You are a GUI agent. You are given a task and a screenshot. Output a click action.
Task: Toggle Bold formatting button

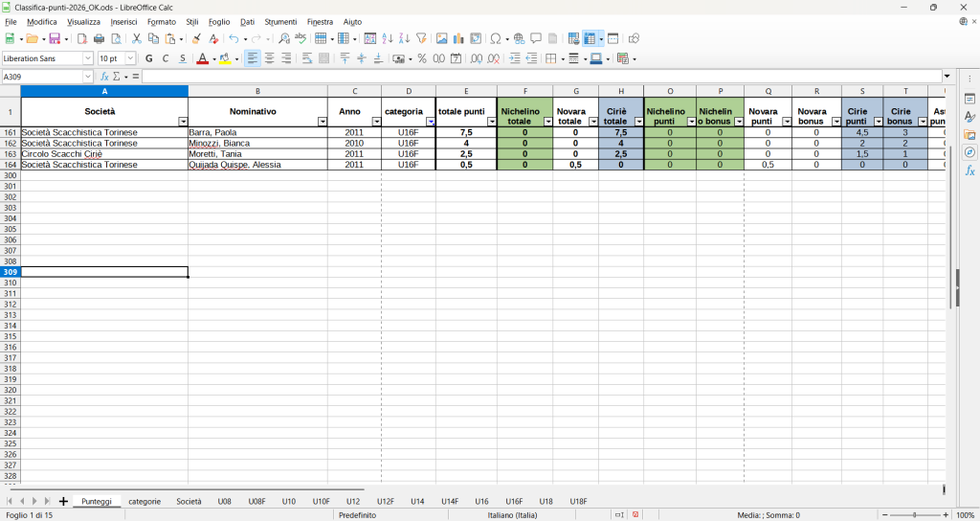coord(149,58)
